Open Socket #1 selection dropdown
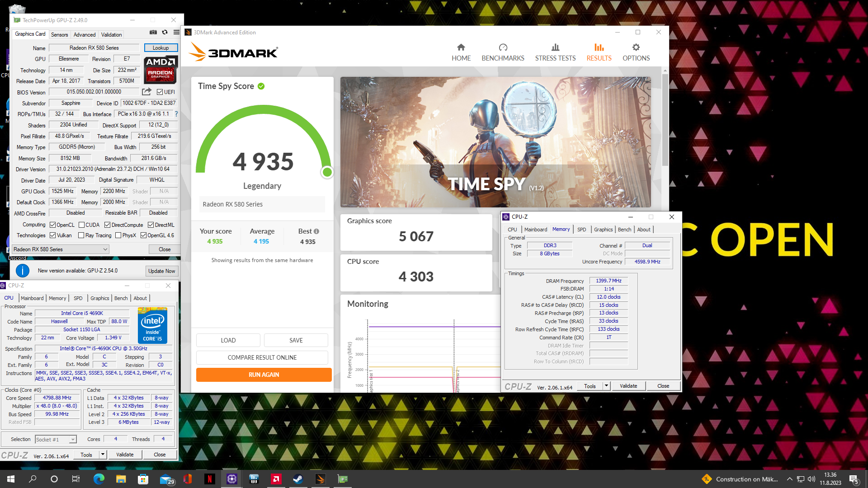Screen dimensions: 868x488 click(x=56, y=439)
